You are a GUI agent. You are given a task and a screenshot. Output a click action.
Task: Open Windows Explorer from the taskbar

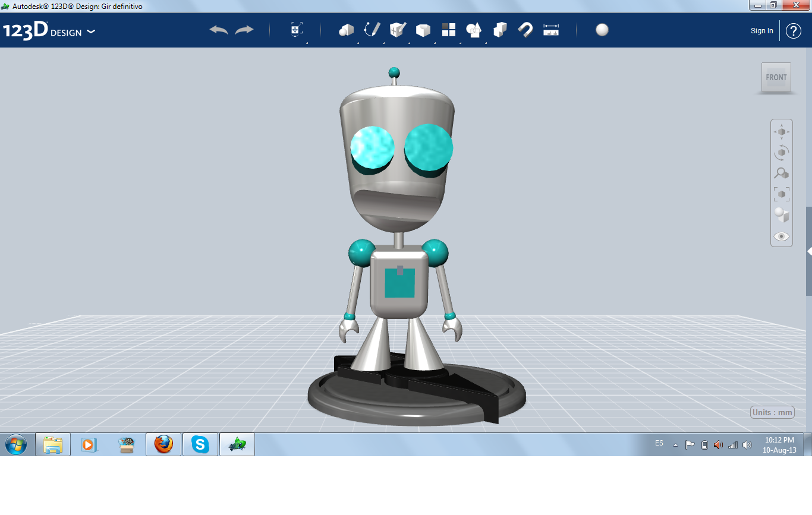click(x=53, y=444)
